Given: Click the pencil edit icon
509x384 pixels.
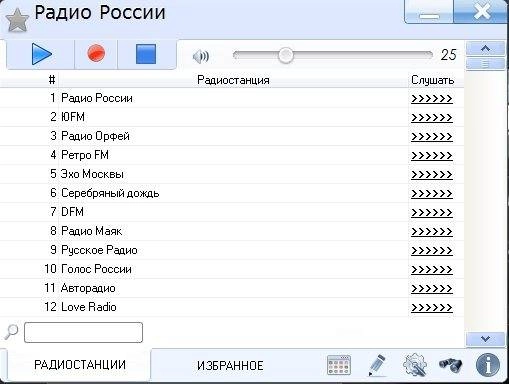Looking at the screenshot, I should coord(377,365).
